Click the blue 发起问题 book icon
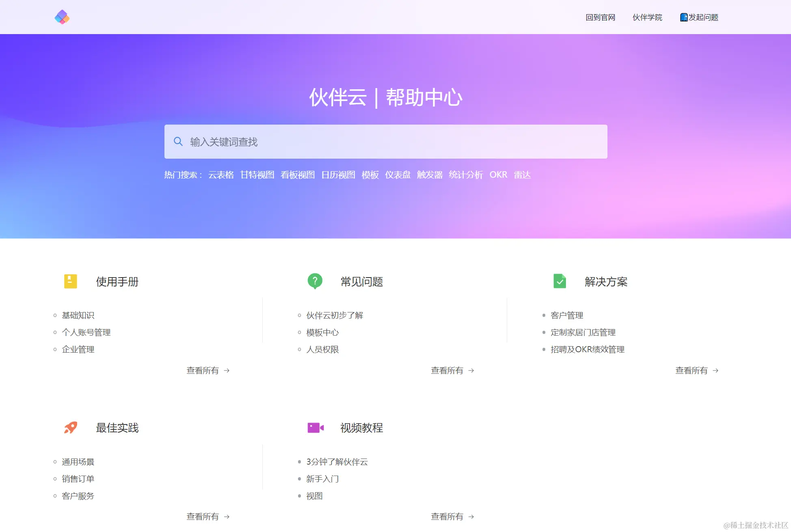Screen dimensions: 791x532 [x=684, y=17]
